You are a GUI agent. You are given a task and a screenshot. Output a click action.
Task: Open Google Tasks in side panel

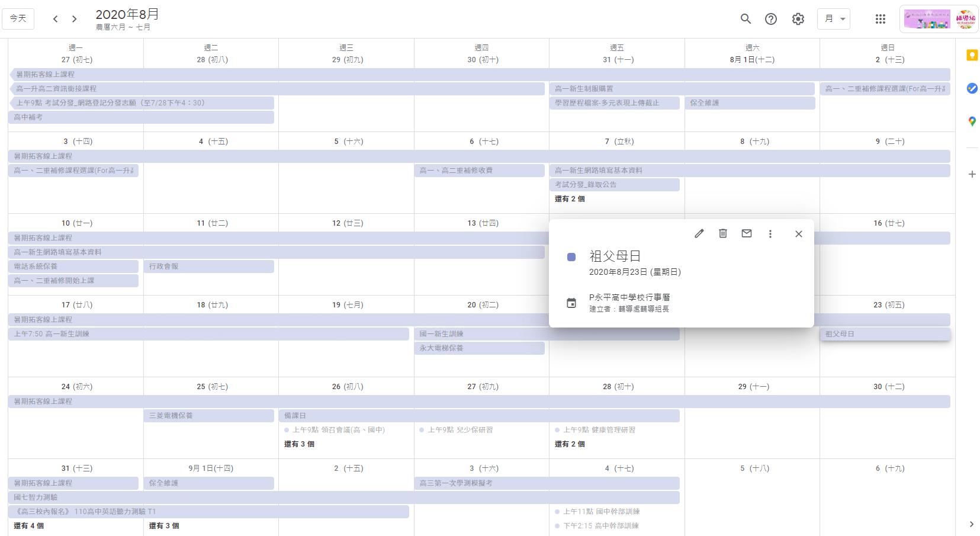(x=972, y=88)
